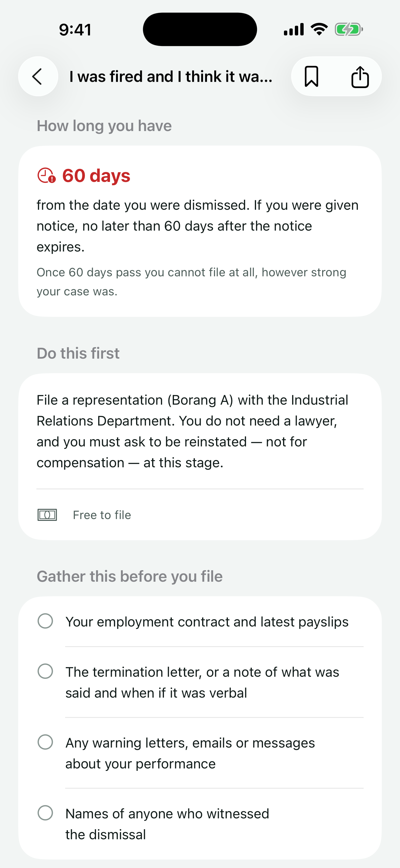Tap the Do this first section heading
Image resolution: width=400 pixels, height=868 pixels.
pyautogui.click(x=78, y=353)
